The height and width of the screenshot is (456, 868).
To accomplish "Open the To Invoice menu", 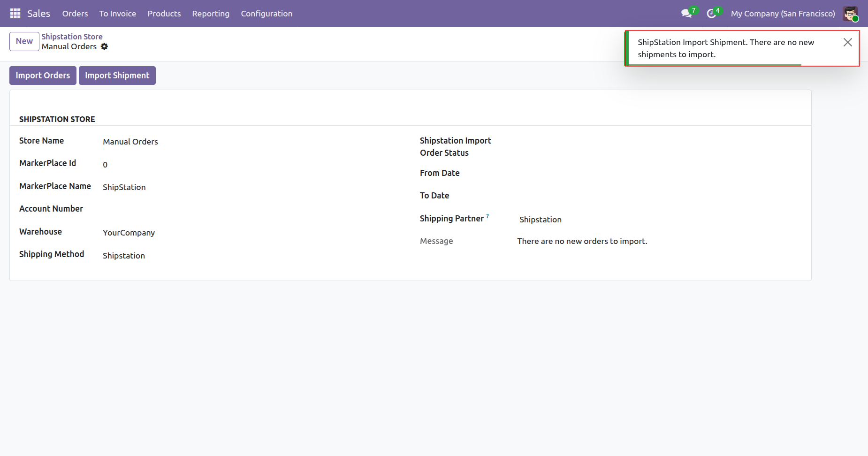I will [118, 14].
